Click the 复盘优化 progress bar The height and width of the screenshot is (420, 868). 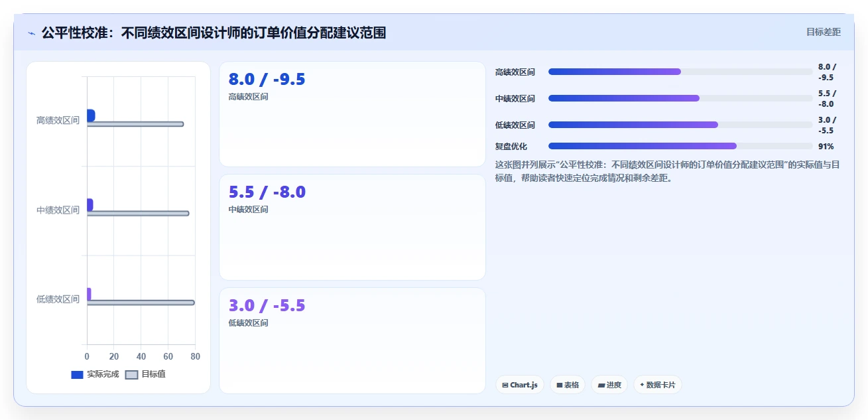(680, 146)
